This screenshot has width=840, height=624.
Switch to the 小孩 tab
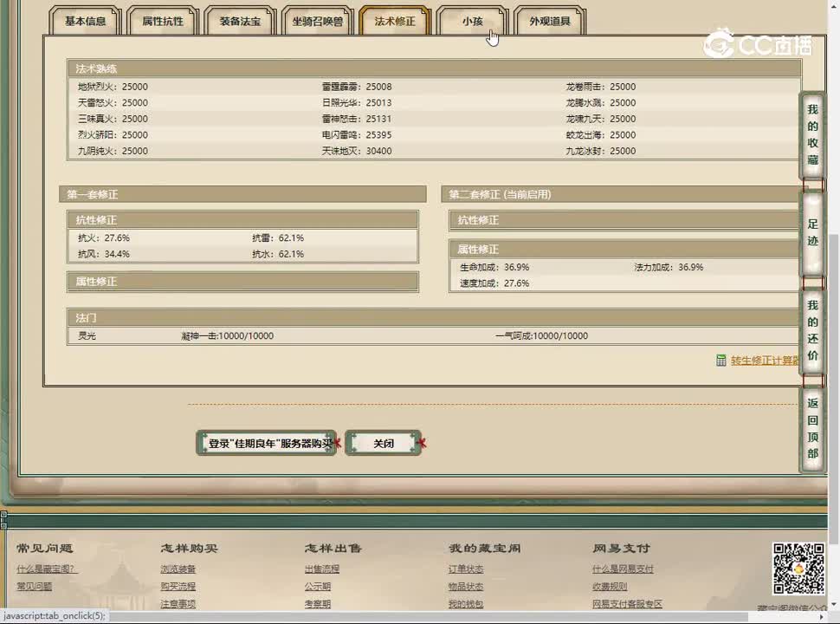point(472,22)
